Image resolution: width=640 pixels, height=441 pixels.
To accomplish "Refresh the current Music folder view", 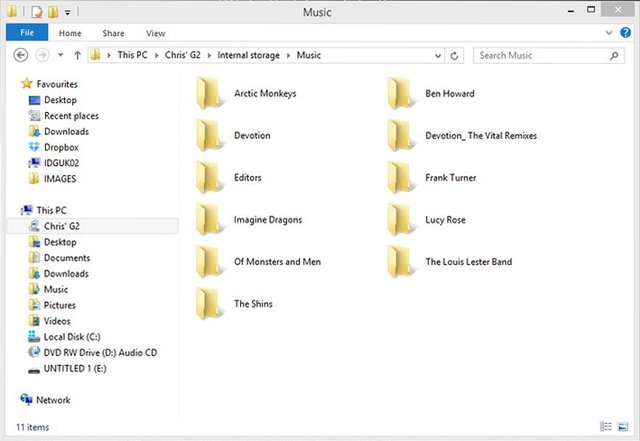I will 455,55.
